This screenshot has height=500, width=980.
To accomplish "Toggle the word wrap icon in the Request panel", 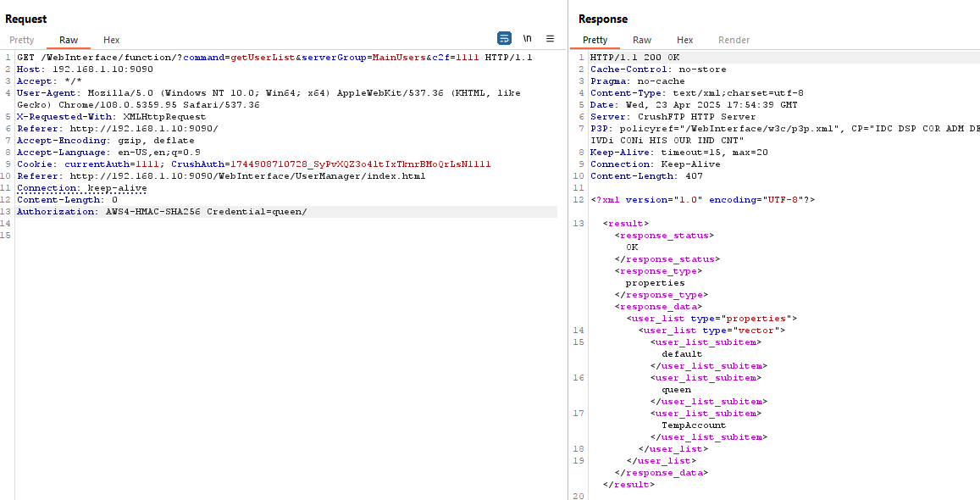I will (x=504, y=39).
